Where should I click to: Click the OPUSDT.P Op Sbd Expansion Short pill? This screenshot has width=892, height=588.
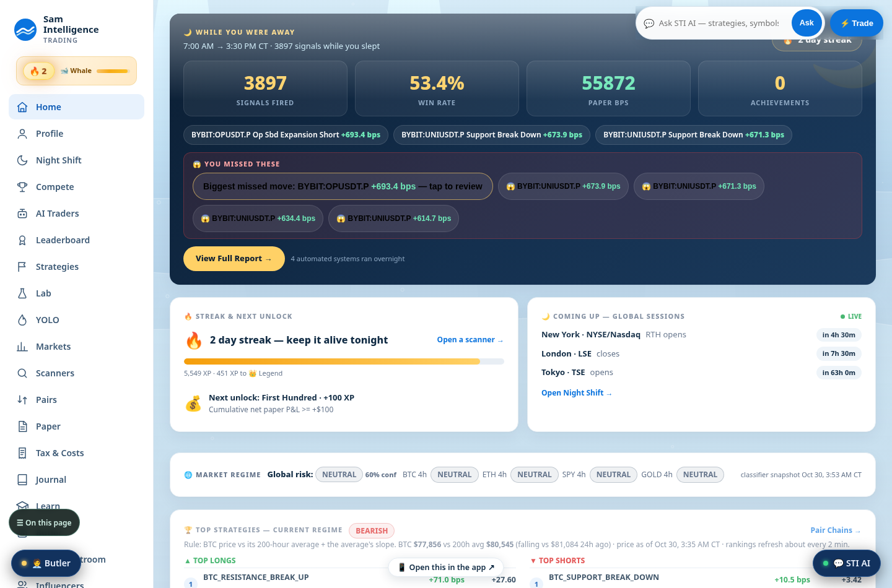coord(286,135)
